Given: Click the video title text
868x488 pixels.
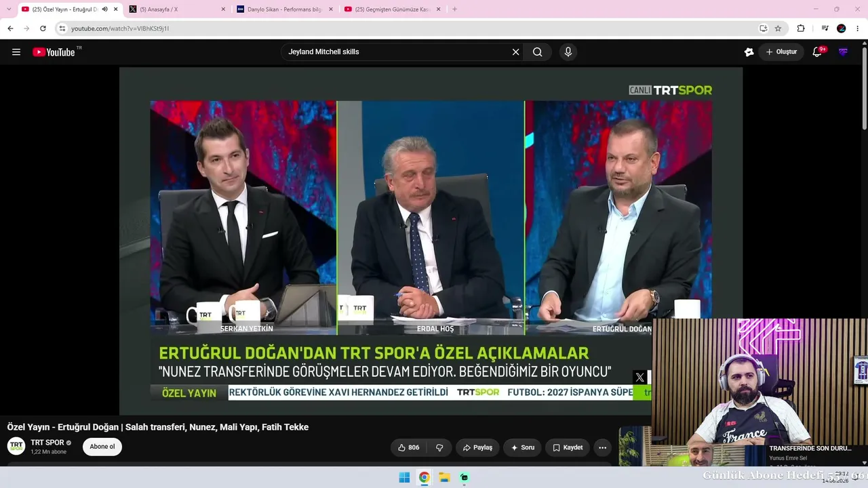Looking at the screenshot, I should pyautogui.click(x=158, y=427).
